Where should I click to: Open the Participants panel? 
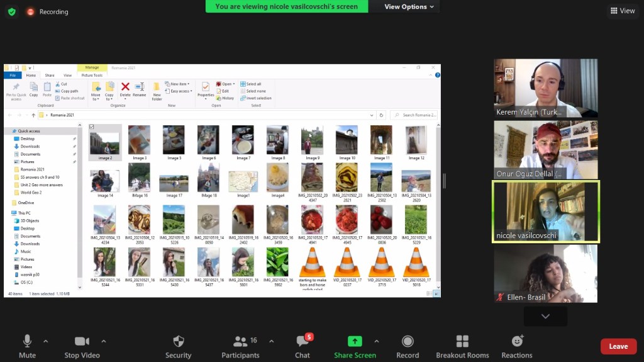click(240, 341)
